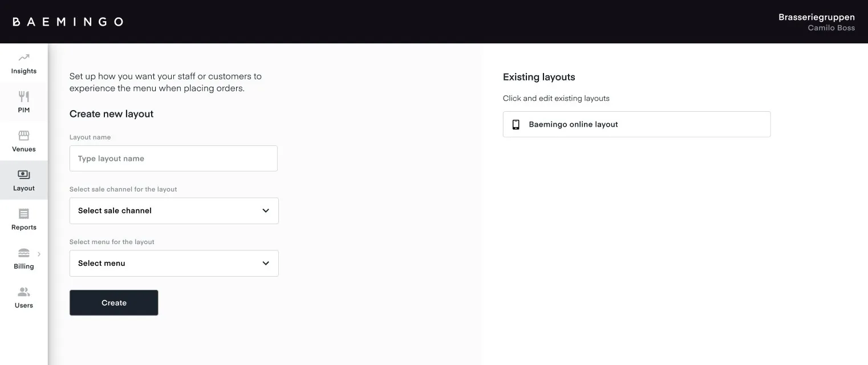
Task: Click 'Select menu for the layout' label
Action: (x=112, y=242)
